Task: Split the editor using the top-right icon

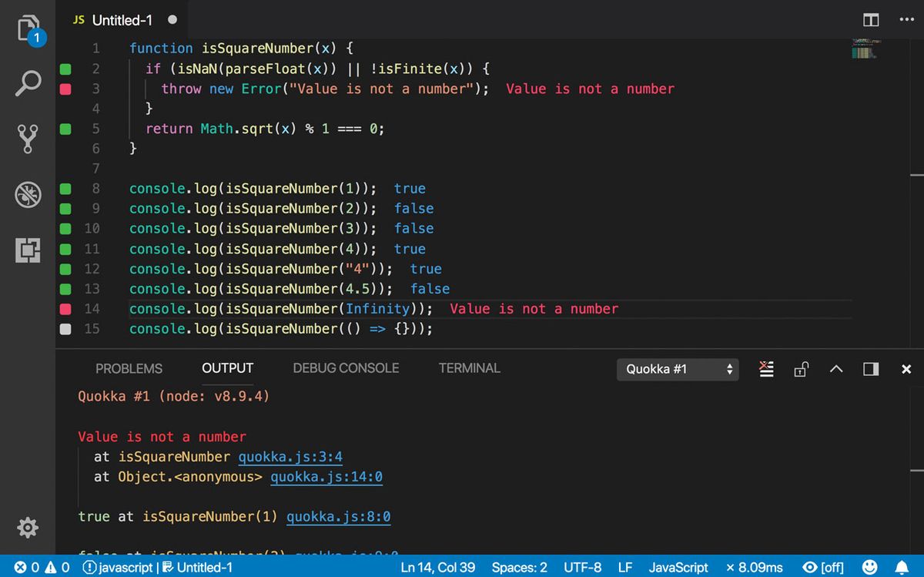Action: coord(870,20)
